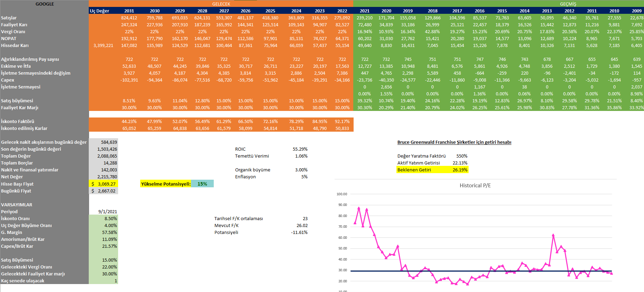
Task: Select the 2031 year column header
Action: (x=129, y=11)
